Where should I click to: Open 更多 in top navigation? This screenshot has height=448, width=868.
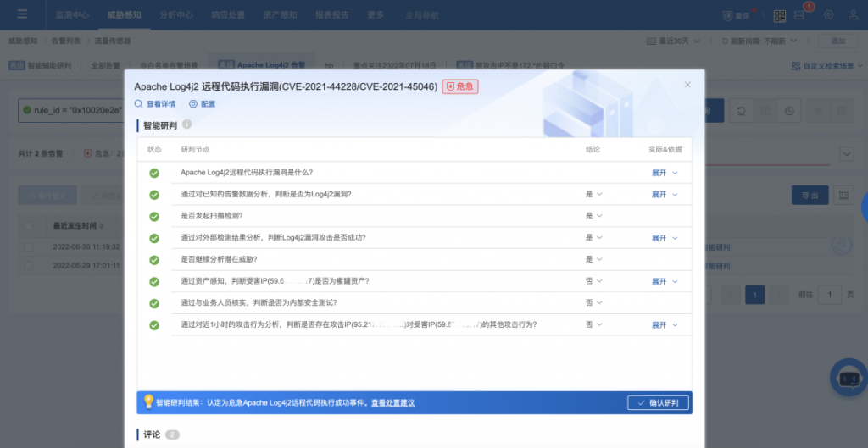376,15
